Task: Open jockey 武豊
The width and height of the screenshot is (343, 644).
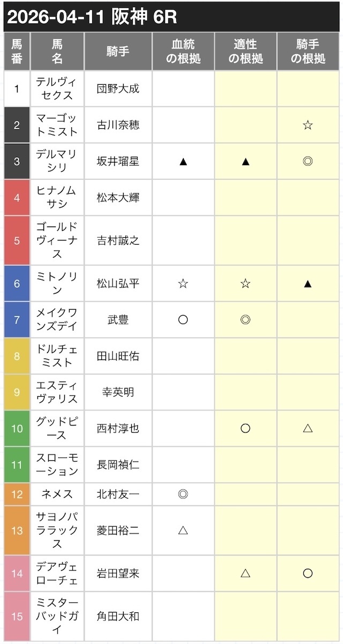Action: [x=118, y=320]
